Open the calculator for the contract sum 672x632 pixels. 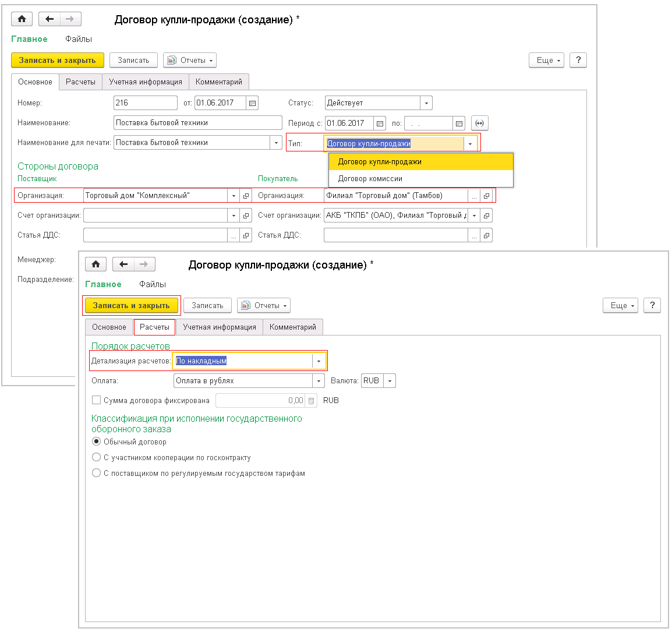(x=312, y=401)
